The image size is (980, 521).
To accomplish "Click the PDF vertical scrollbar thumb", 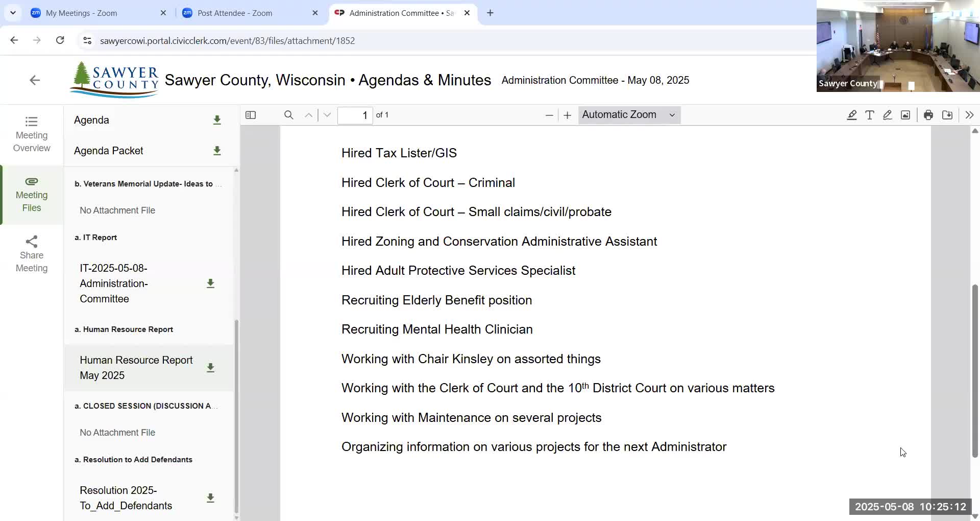I will tap(974, 370).
